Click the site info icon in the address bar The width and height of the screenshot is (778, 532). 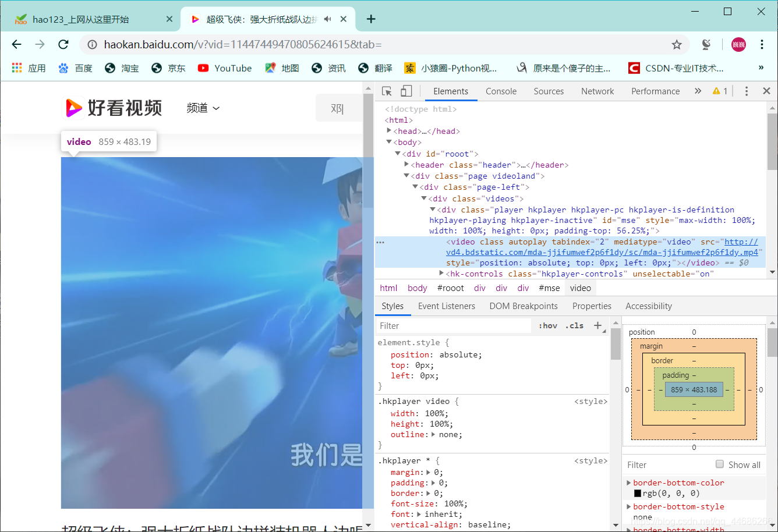coord(91,45)
